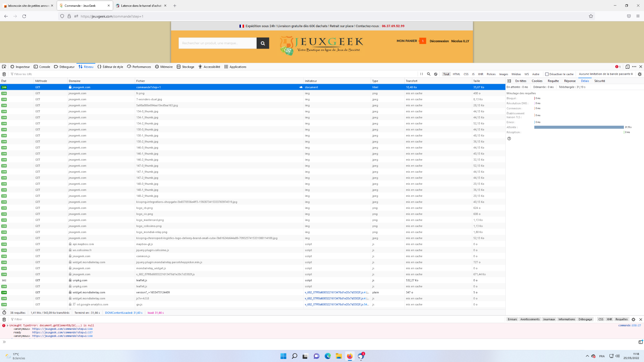Toggle multi-line console editor icon
This screenshot has width=644, height=362.
641,342
